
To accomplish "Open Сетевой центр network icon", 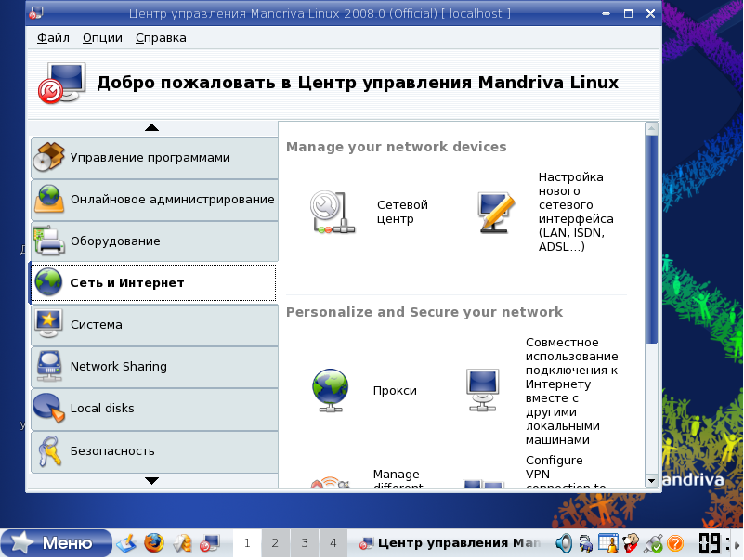I will (x=333, y=212).
